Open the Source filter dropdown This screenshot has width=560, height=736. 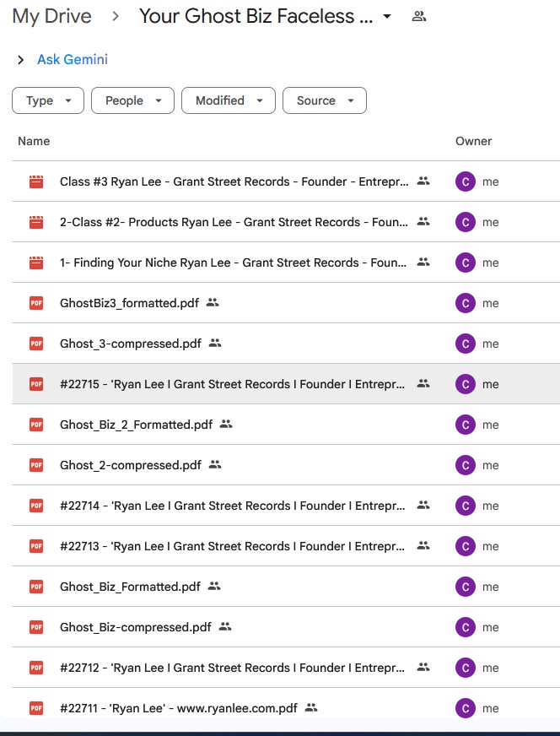coord(324,100)
